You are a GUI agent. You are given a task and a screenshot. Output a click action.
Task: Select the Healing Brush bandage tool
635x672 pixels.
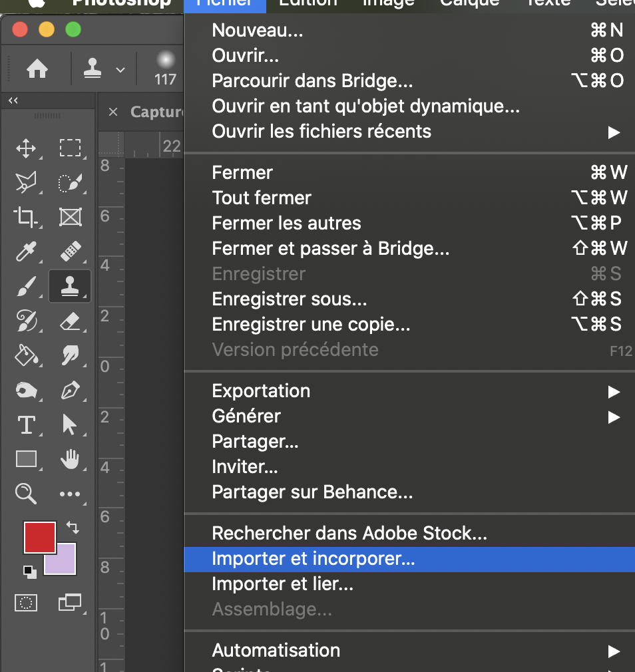point(71,251)
